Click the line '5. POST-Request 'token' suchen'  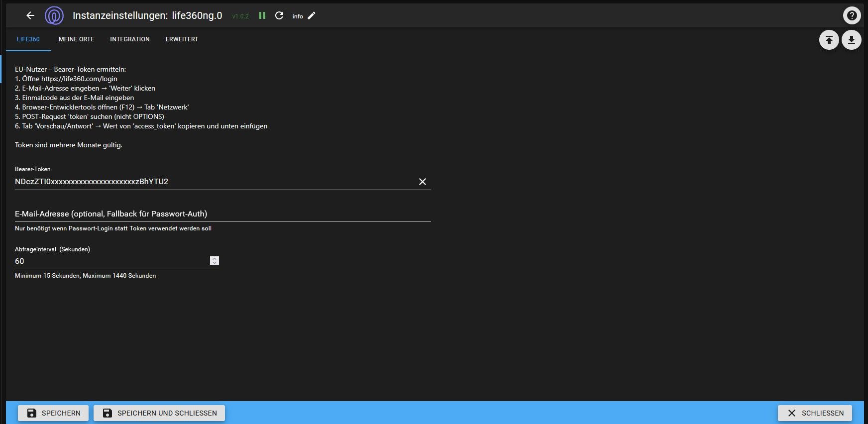[90, 116]
